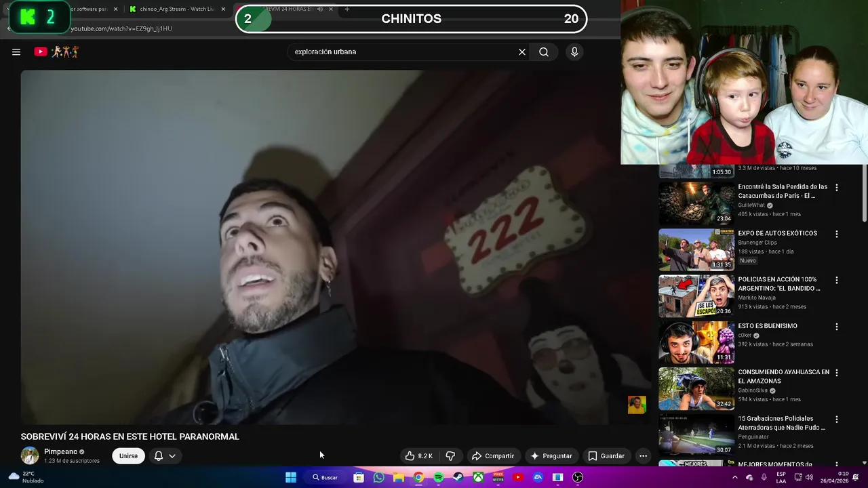Close the chinoo_Arg Stream tab
Image resolution: width=868 pixels, height=488 pixels.
tap(223, 9)
